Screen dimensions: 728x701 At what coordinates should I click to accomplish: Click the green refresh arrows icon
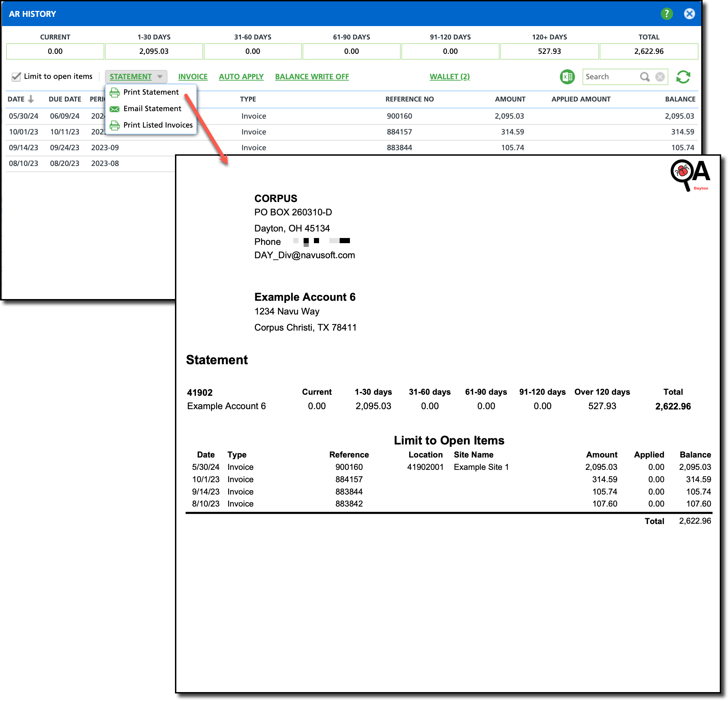pyautogui.click(x=683, y=77)
